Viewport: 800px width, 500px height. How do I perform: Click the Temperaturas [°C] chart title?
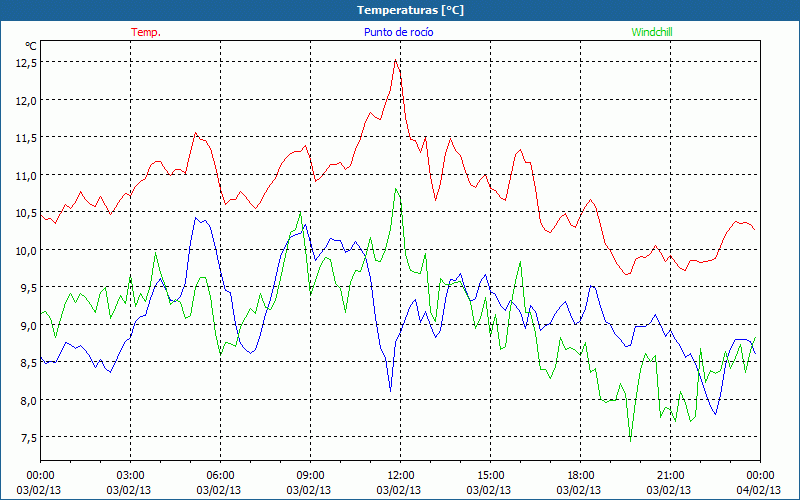(410, 10)
